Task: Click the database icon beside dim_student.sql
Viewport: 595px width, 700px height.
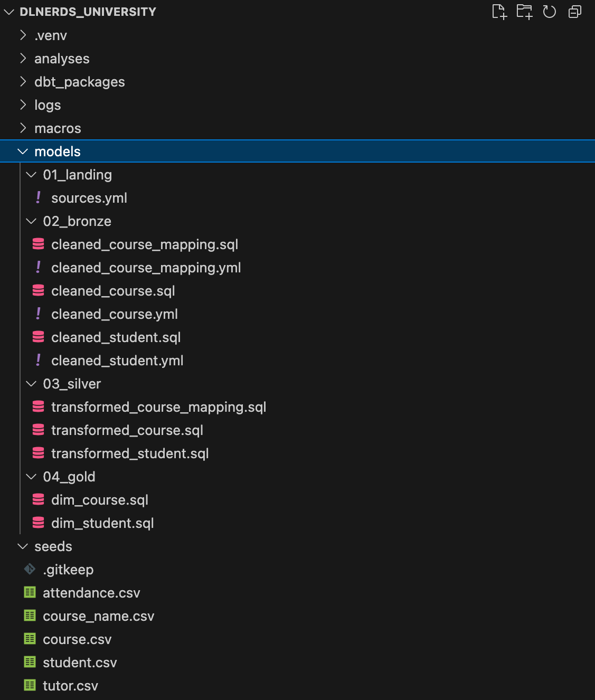Action: pos(39,523)
